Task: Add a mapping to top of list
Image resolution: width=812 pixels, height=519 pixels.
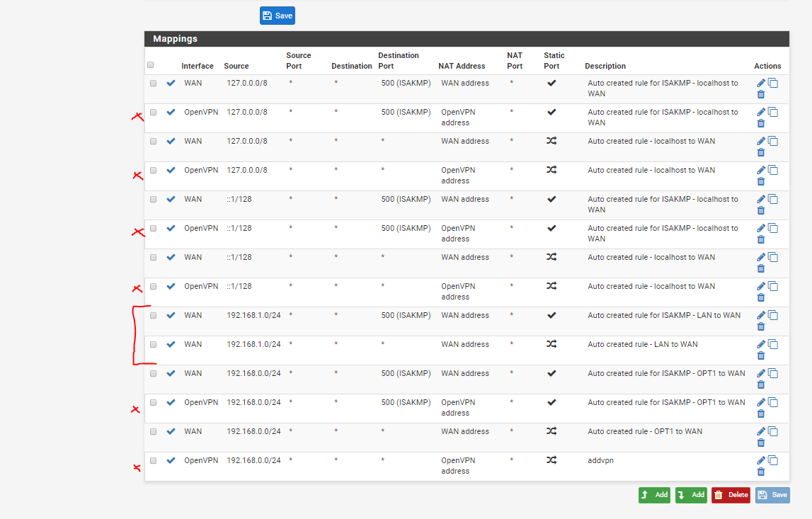Action: [x=654, y=495]
